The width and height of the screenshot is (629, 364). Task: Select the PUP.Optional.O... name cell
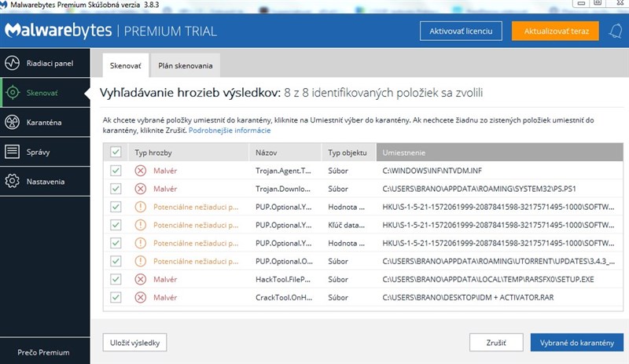pyautogui.click(x=284, y=261)
